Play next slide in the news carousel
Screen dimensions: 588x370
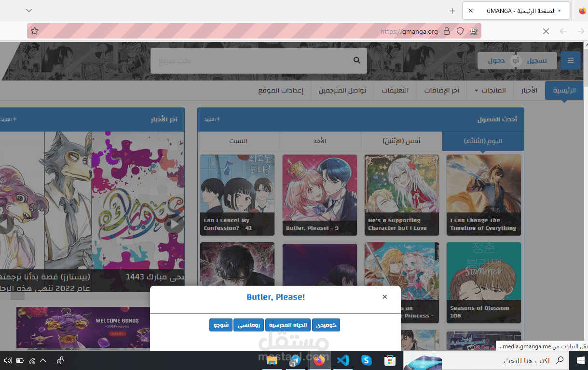pyautogui.click(x=174, y=224)
